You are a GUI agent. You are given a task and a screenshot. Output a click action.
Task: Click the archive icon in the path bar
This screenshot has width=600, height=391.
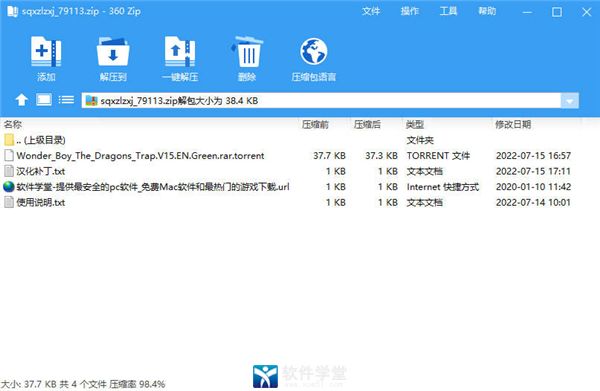pyautogui.click(x=91, y=101)
